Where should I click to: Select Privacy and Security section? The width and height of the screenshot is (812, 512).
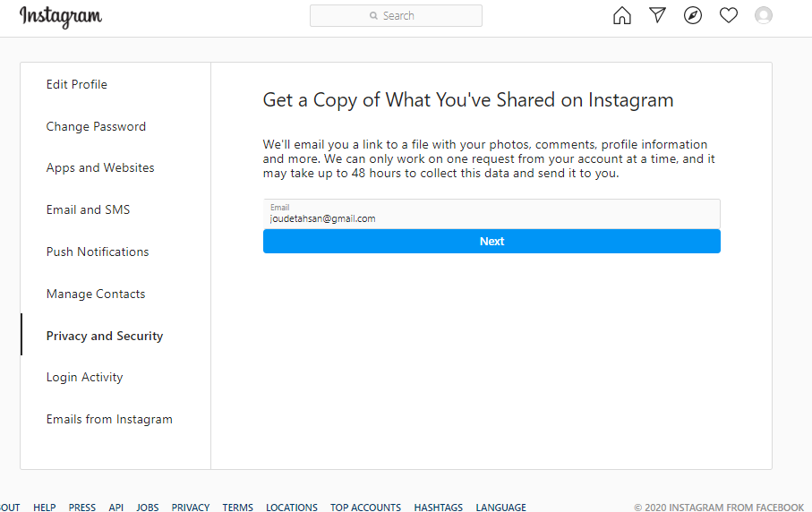point(105,336)
